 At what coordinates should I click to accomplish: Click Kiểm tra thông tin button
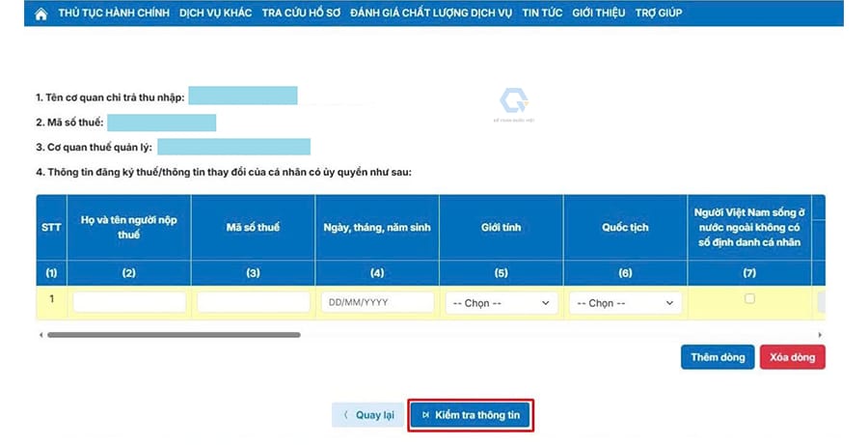point(470,415)
